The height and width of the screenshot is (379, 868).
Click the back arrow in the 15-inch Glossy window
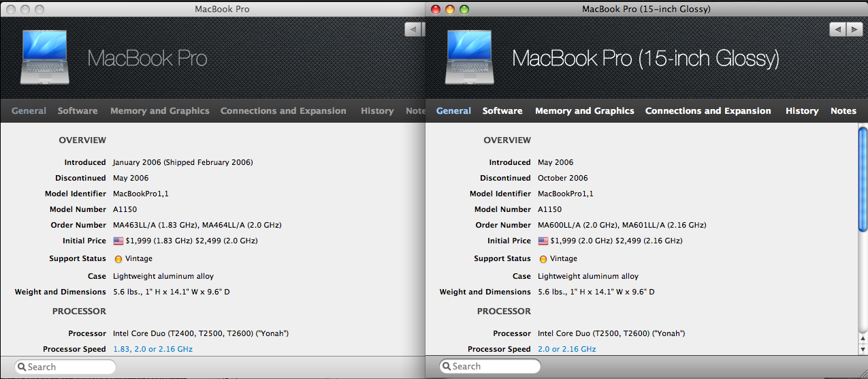coord(837,29)
